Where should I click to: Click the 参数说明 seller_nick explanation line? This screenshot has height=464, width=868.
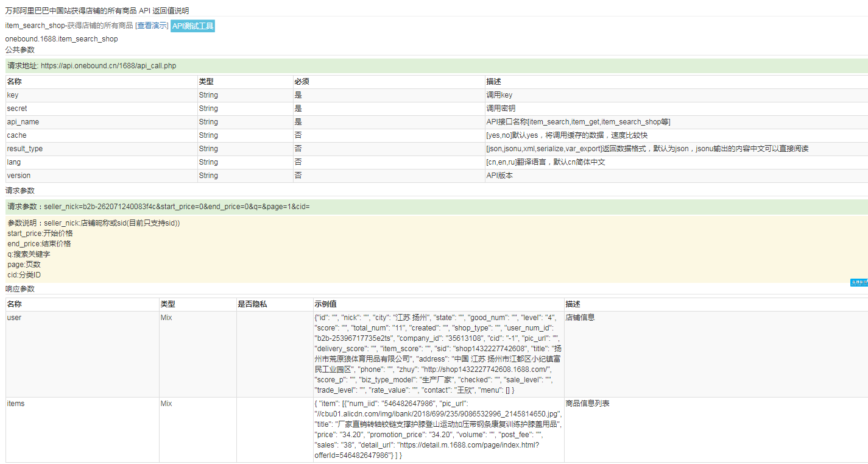[94, 223]
